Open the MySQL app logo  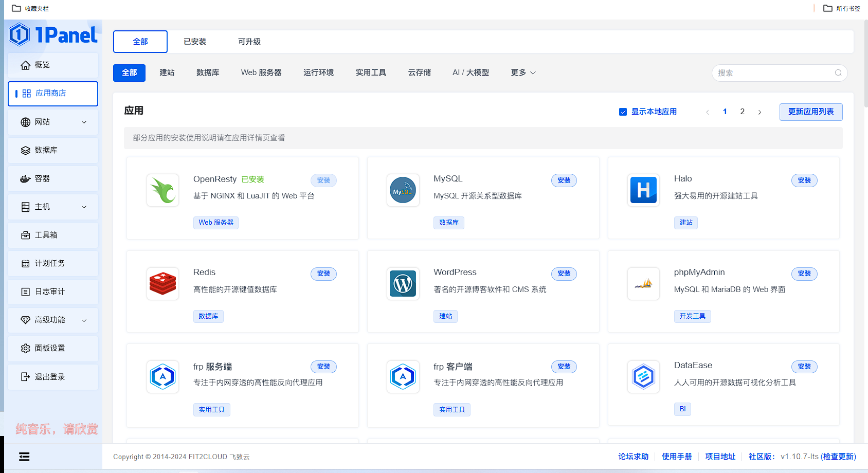(403, 190)
